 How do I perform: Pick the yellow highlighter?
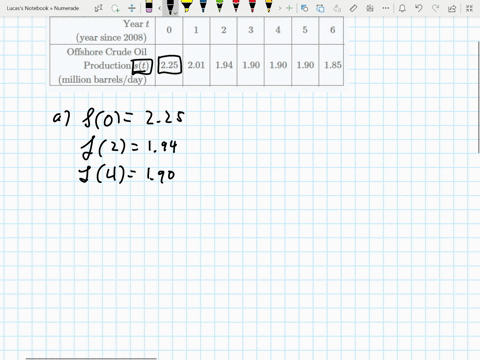point(187,6)
